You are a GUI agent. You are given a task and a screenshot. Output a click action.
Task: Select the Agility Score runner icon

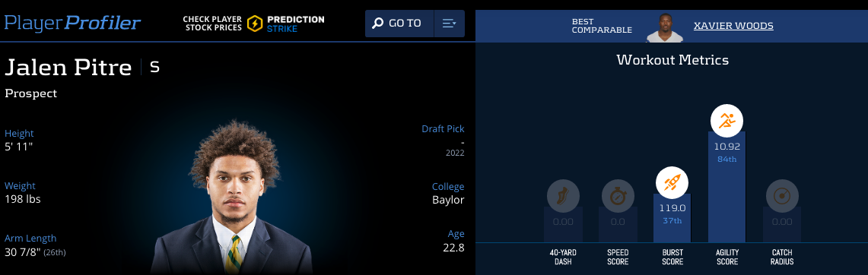point(727,120)
